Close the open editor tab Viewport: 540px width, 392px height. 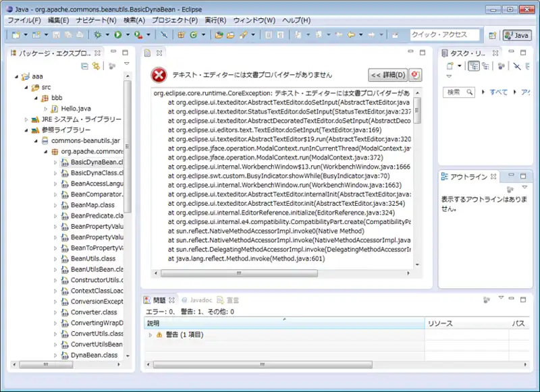[x=159, y=53]
